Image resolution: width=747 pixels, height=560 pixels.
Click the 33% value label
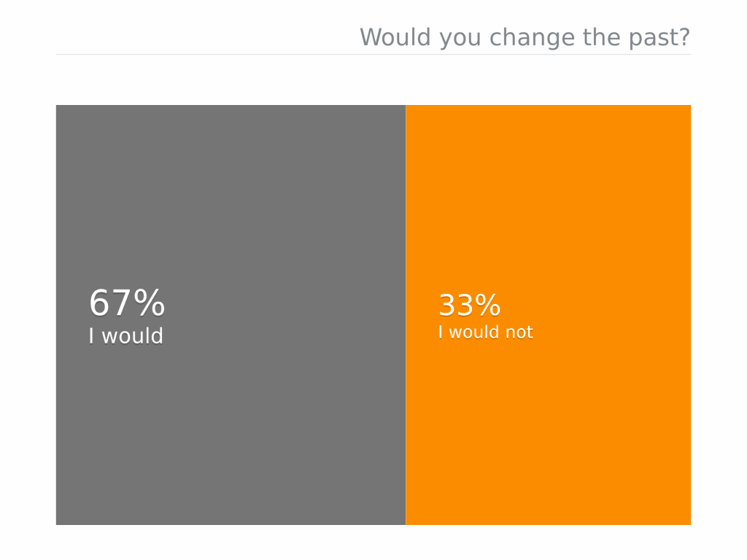point(469,306)
